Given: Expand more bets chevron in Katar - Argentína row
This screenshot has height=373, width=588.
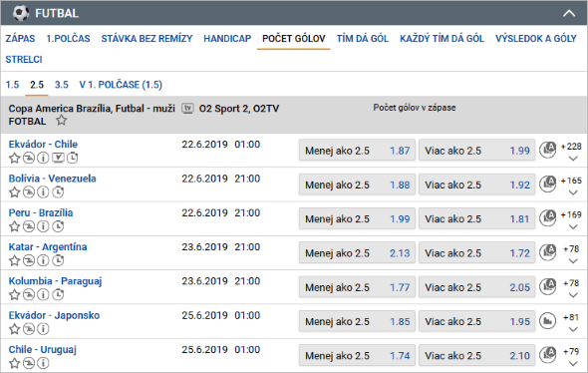Looking at the screenshot, I should pos(573,261).
